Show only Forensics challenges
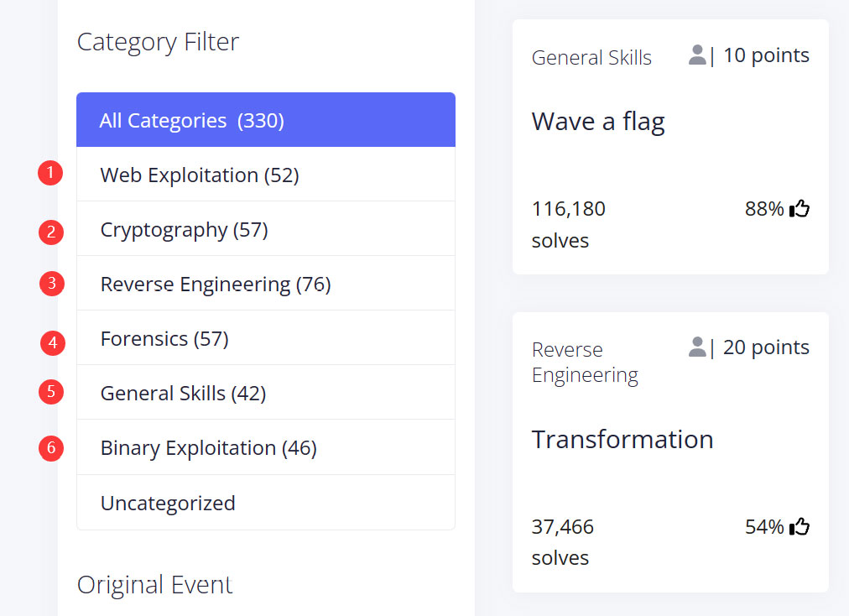 click(164, 338)
